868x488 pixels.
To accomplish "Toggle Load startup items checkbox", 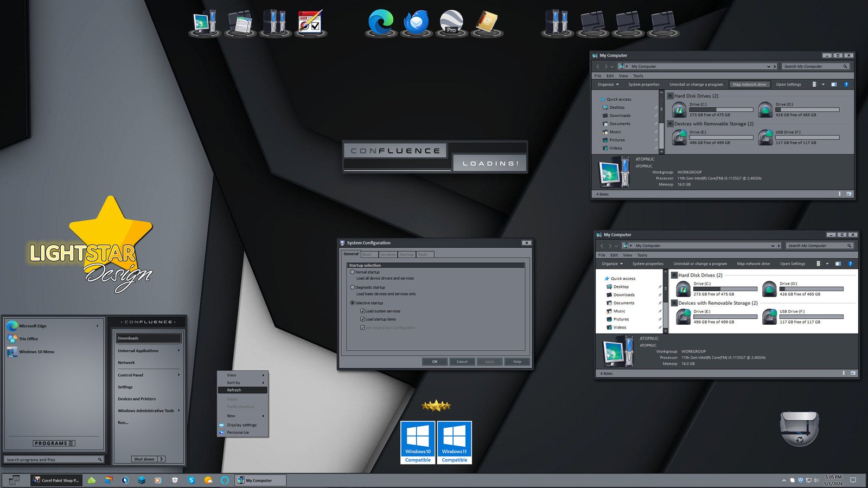I will tap(362, 319).
